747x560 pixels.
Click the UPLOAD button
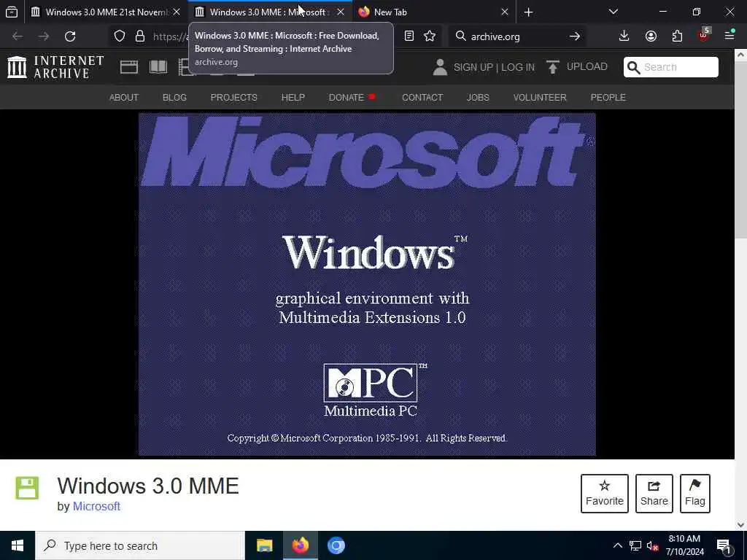click(577, 66)
